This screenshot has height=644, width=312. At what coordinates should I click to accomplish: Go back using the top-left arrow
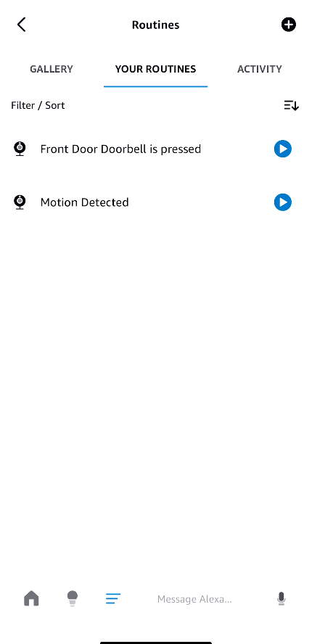coord(21,25)
